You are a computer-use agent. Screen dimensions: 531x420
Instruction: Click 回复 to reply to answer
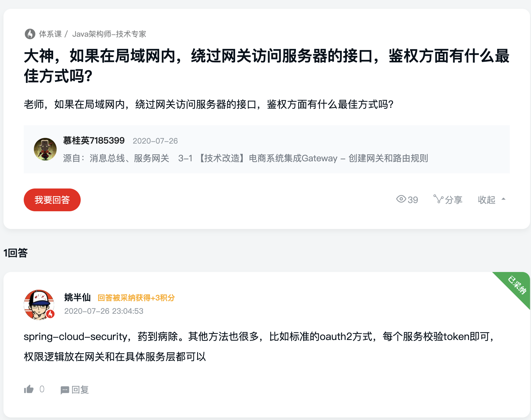pos(80,390)
